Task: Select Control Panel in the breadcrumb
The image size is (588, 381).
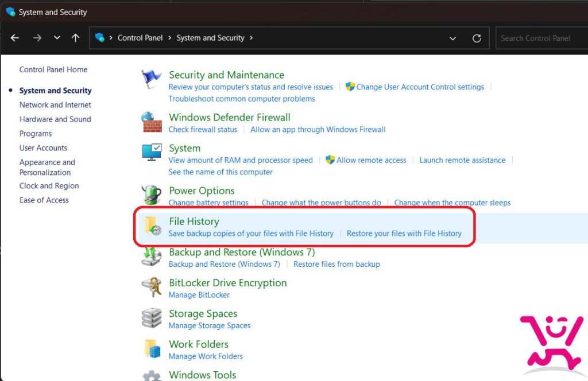Action: click(x=140, y=38)
